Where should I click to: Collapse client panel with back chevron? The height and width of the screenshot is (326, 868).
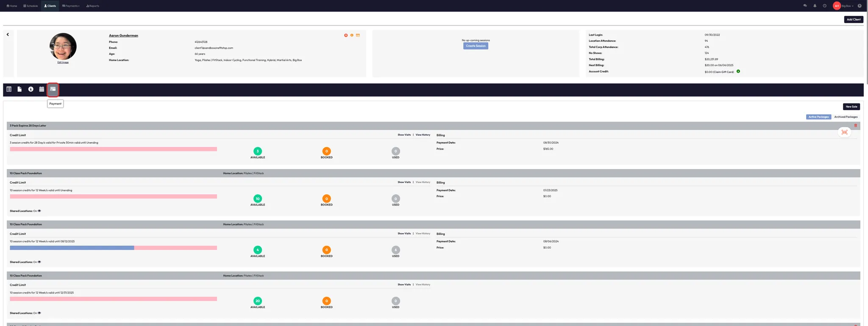coord(8,35)
